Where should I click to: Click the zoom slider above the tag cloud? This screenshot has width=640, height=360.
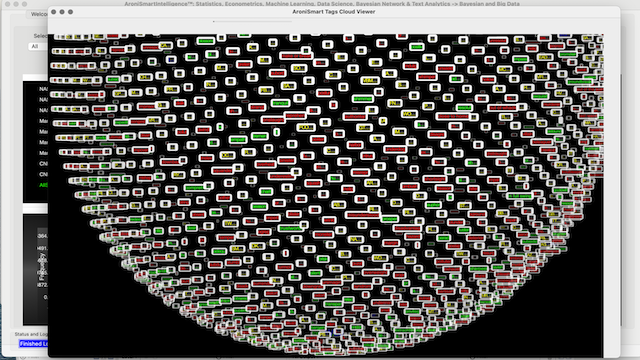pyautogui.click(x=252, y=21)
